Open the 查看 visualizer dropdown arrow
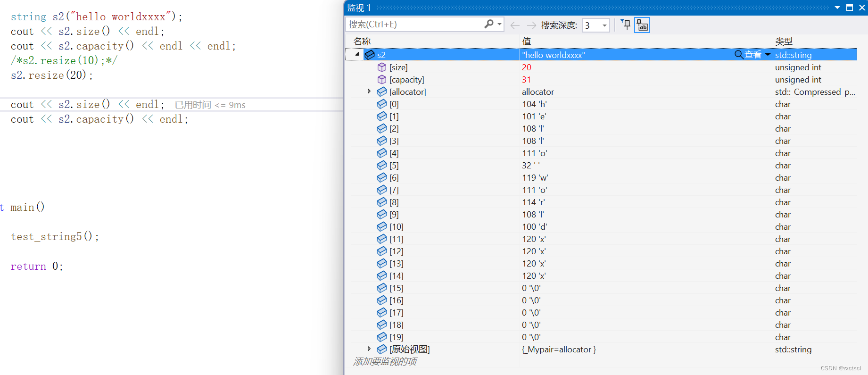Viewport: 868px width, 375px height. (x=768, y=55)
